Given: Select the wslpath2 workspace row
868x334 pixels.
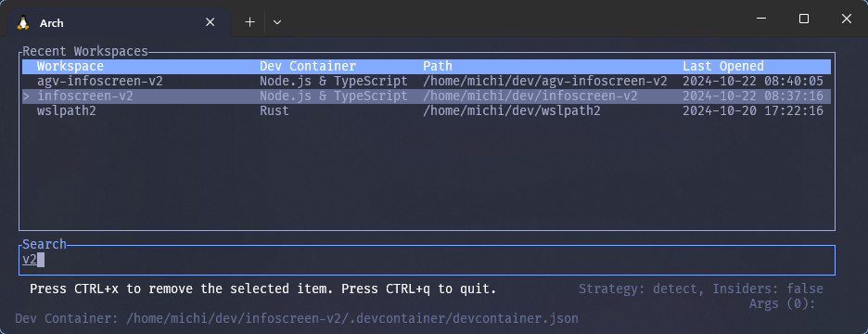Looking at the screenshot, I should (x=427, y=110).
